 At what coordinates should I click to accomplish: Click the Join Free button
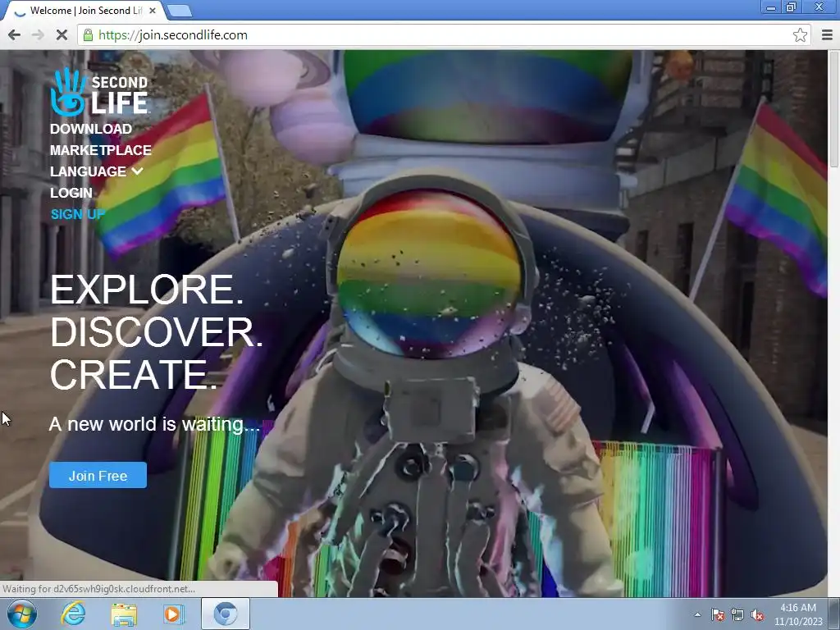click(98, 475)
